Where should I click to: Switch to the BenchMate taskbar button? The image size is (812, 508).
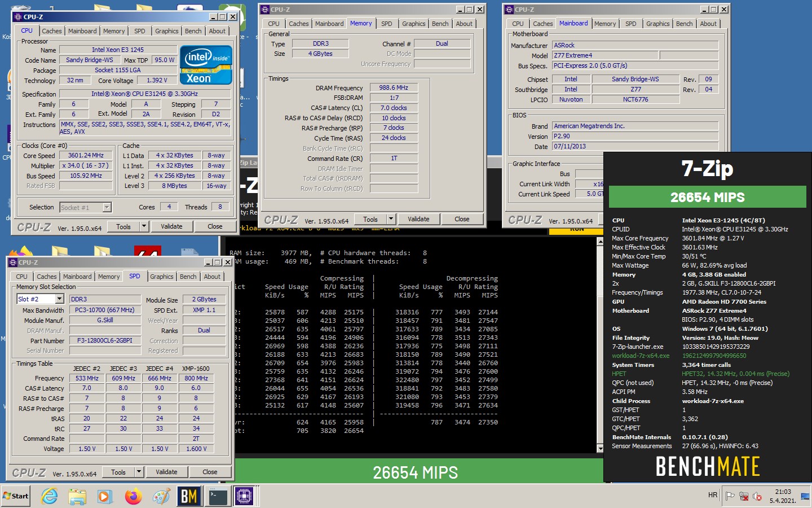click(x=189, y=496)
